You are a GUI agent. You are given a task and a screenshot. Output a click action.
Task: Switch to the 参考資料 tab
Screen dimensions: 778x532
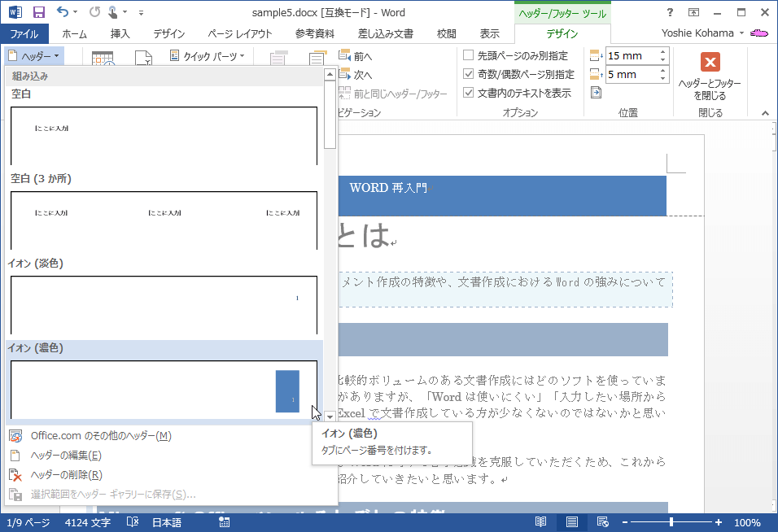(315, 33)
